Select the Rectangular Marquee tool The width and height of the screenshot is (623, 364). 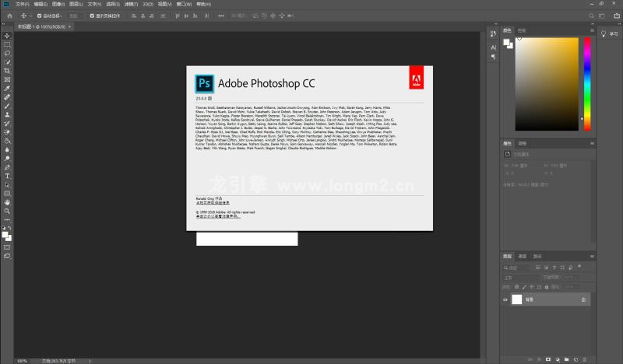click(7, 44)
